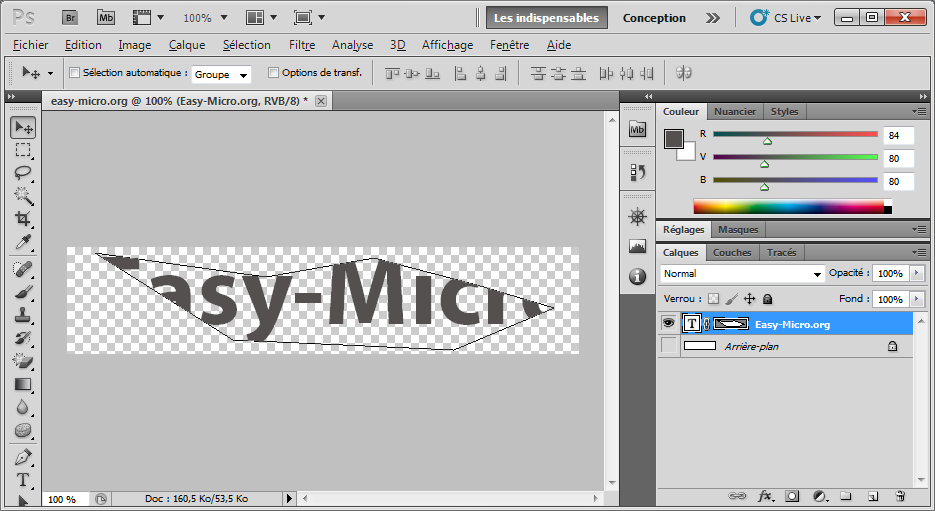Screen dimensions: 935x511
Task: Select the Clone Stamp tool
Action: click(23, 315)
